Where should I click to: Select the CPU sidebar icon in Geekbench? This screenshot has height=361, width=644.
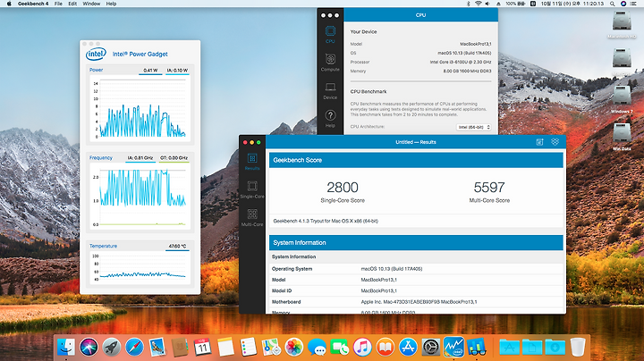click(330, 35)
